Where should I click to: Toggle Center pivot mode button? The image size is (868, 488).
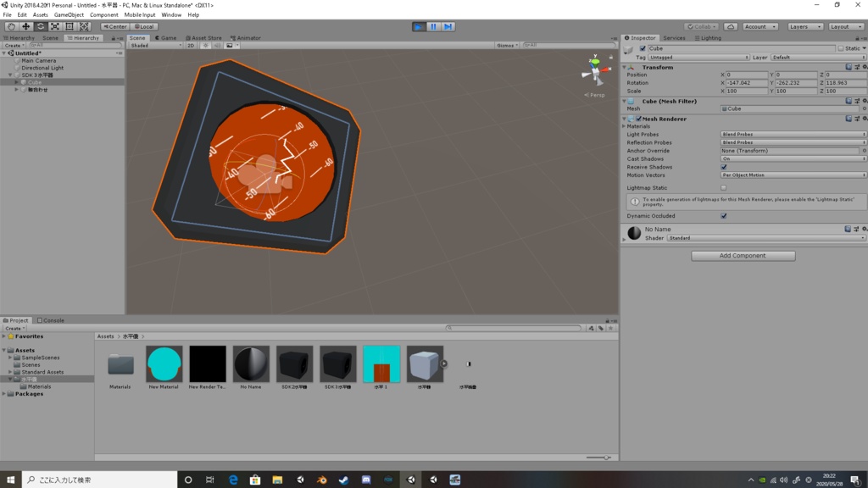[x=114, y=26]
